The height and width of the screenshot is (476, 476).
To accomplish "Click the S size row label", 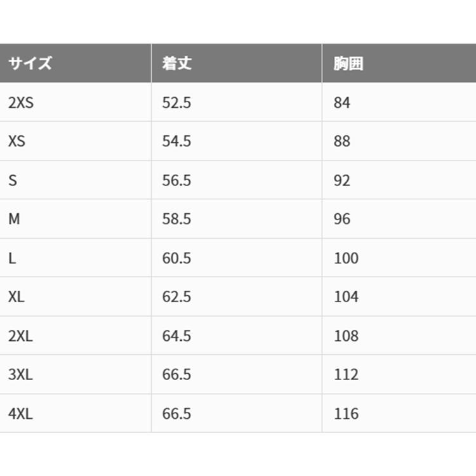I will pos(13,180).
